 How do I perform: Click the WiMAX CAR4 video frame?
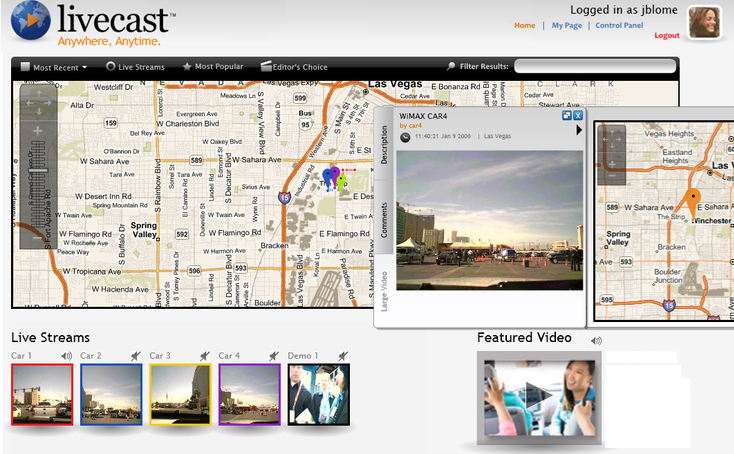pyautogui.click(x=490, y=220)
